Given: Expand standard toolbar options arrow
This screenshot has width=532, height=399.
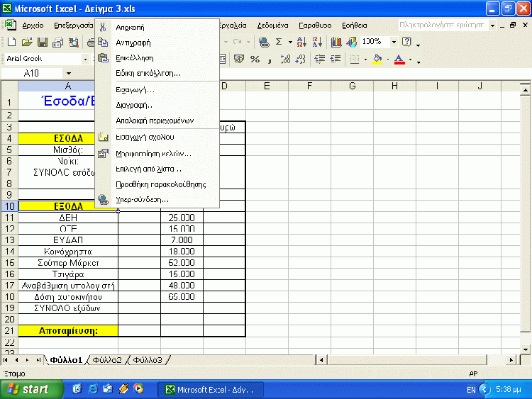Looking at the screenshot, I should coord(418,45).
